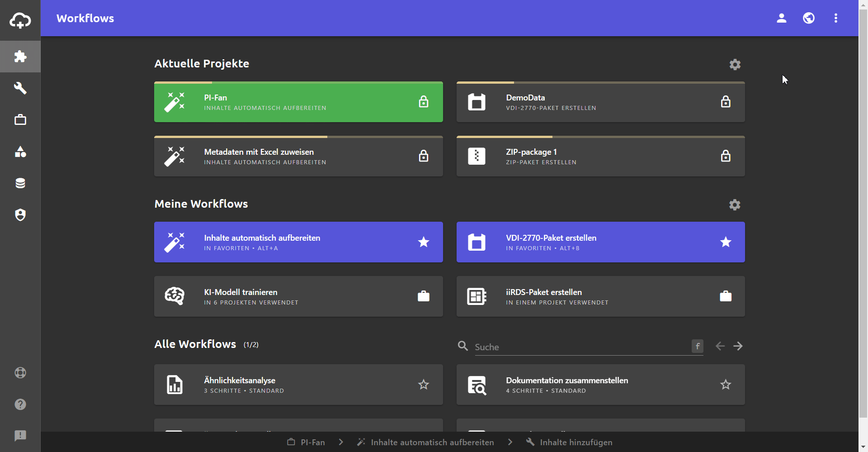Viewport: 868px width, 452px height.
Task: Unfavorite VDI-2770-Paket erstellen star
Action: coord(726,242)
